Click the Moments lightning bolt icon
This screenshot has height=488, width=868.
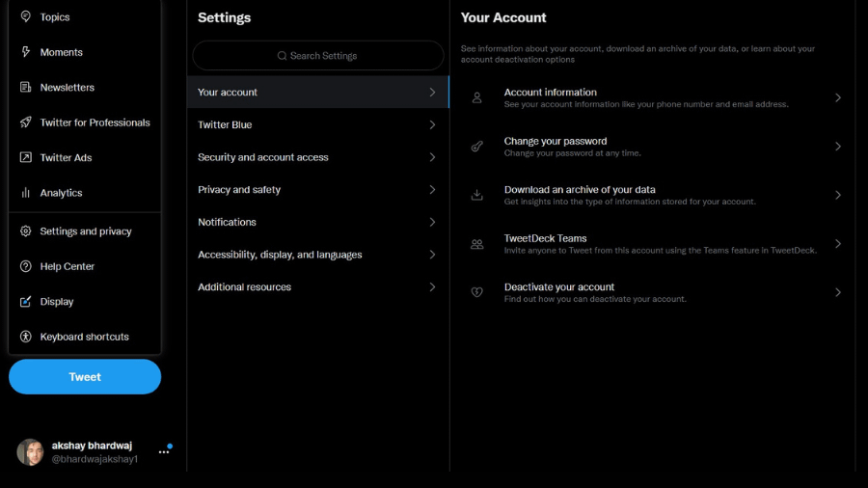[x=25, y=52]
